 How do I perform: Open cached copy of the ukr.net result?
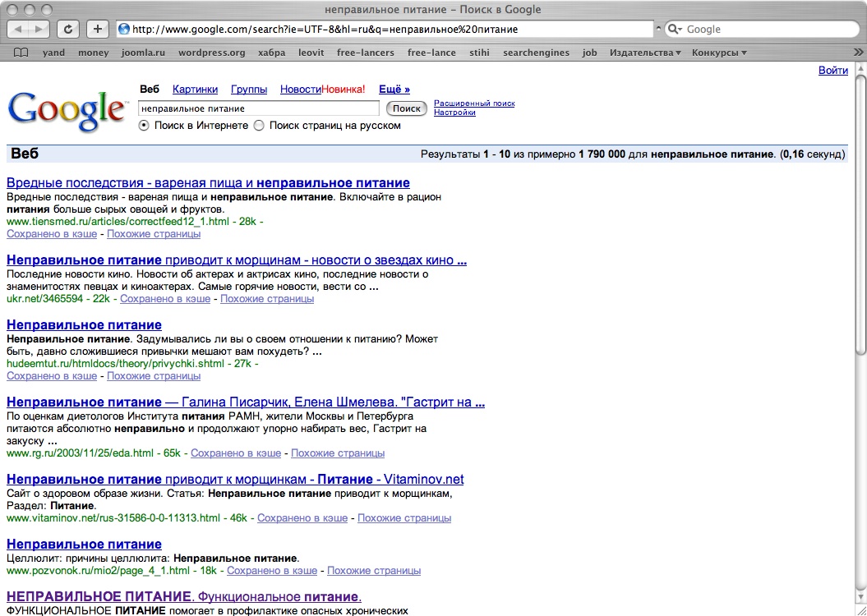click(x=165, y=299)
